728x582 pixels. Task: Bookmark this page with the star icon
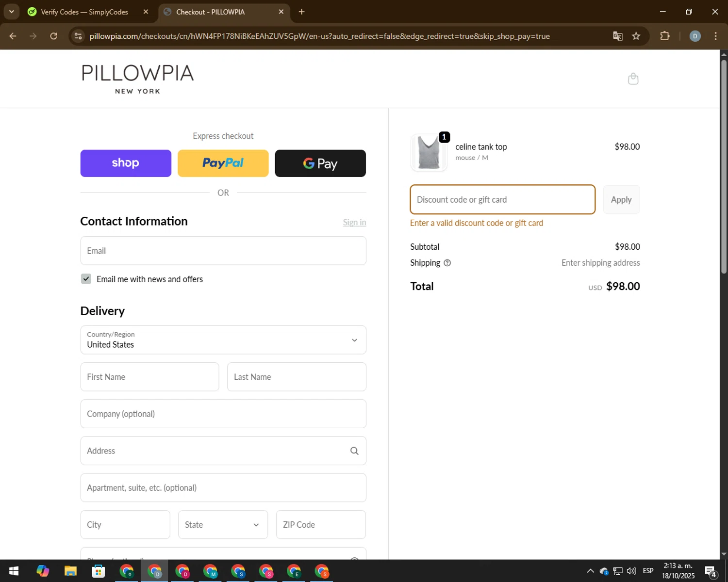tap(636, 36)
